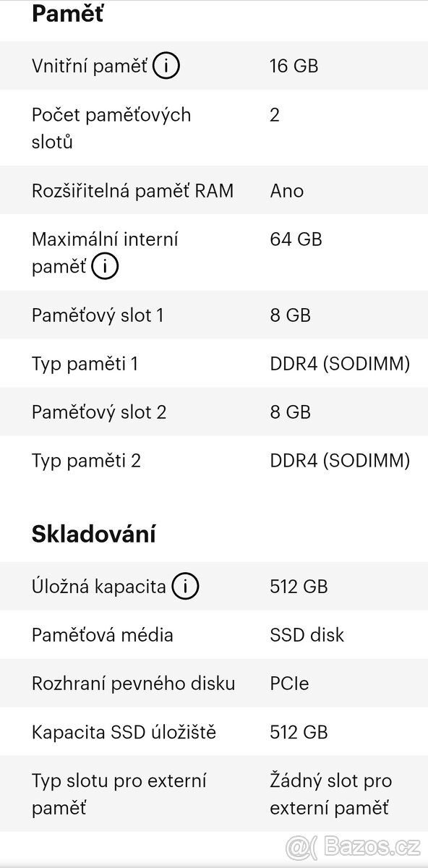Select the Skladování section heading

94,534
